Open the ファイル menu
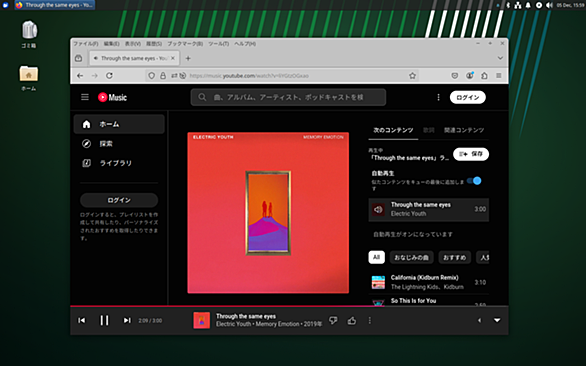586x366 pixels. 86,44
